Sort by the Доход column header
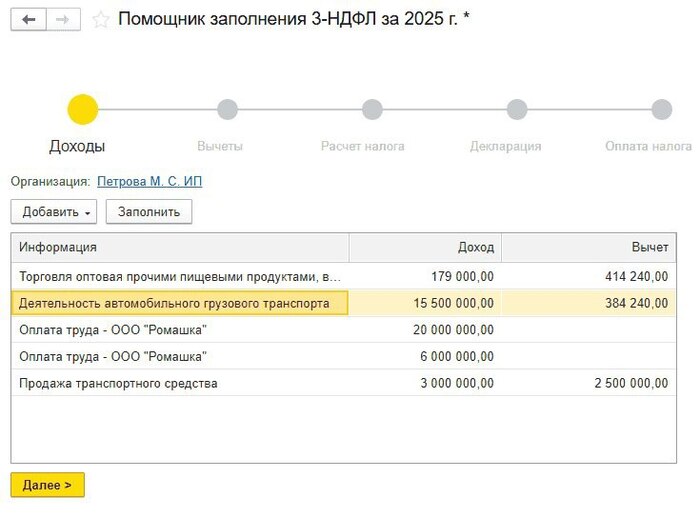The height and width of the screenshot is (518, 700). click(425, 248)
